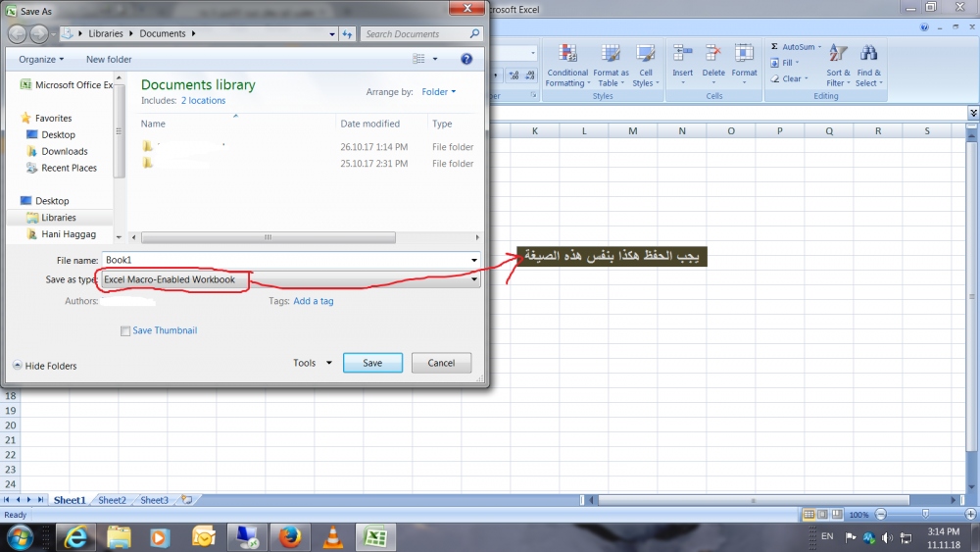The width and height of the screenshot is (980, 552).
Task: Click the volume icon in system tray
Action: click(x=887, y=537)
